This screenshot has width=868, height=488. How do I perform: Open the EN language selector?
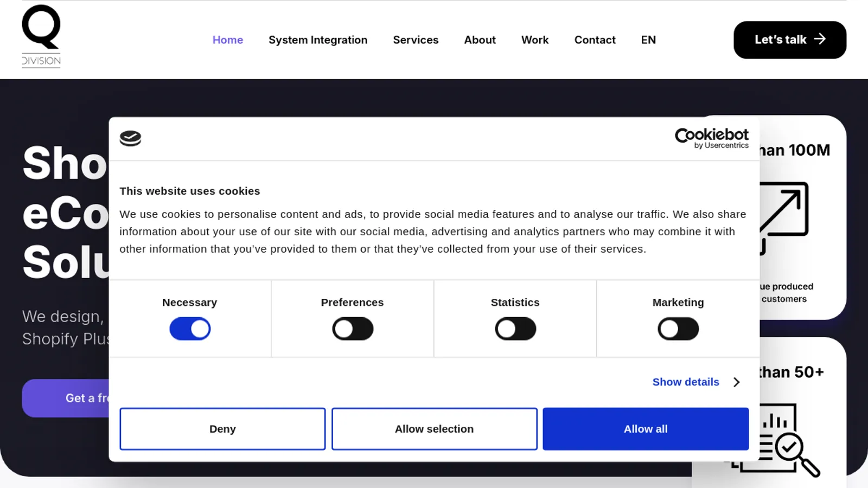648,40
